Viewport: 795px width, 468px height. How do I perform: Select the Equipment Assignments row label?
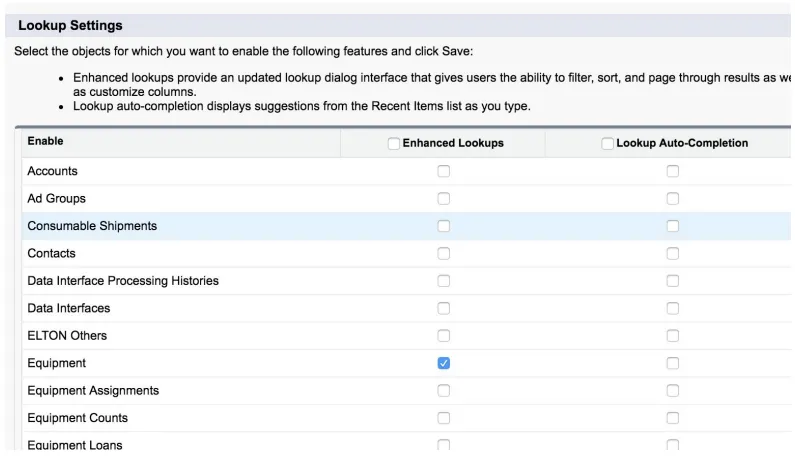coord(93,391)
